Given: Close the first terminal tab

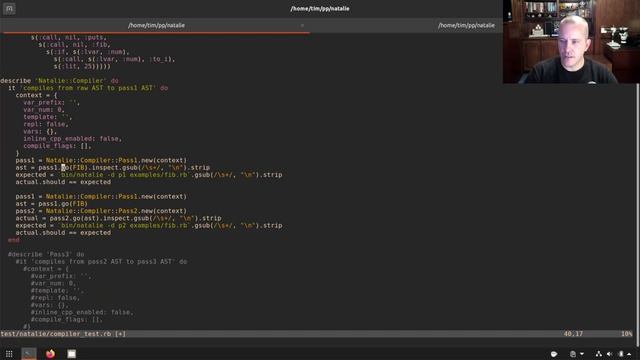Looking at the screenshot, I should [x=302, y=25].
